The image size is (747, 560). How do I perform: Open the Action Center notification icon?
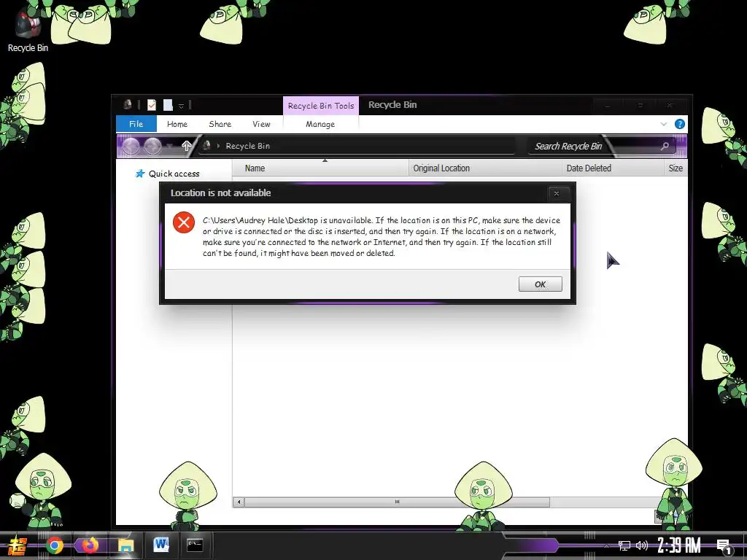(724, 546)
